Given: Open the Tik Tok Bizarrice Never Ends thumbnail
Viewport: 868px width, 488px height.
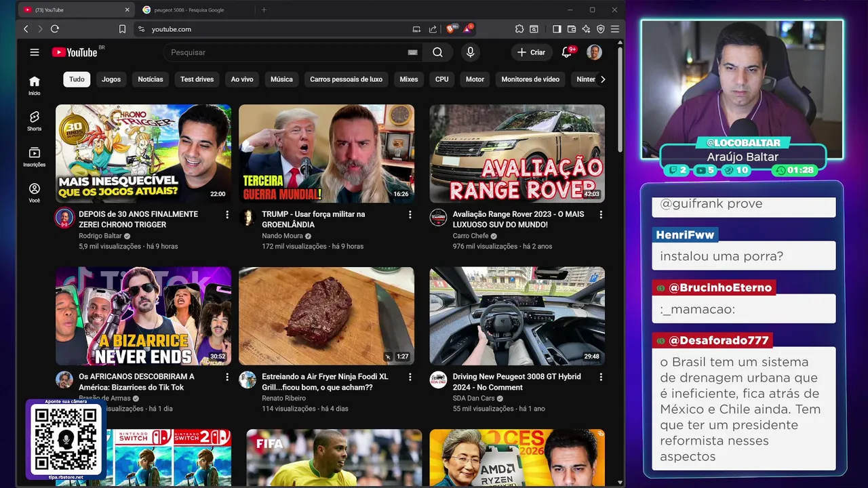Looking at the screenshot, I should click(143, 316).
